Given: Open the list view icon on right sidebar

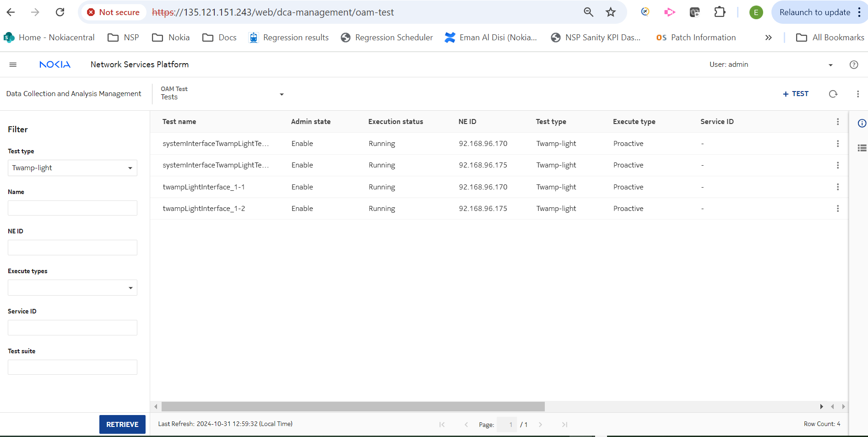Looking at the screenshot, I should 862,148.
